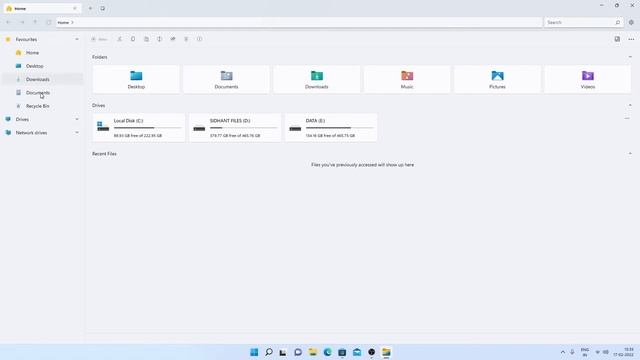Open the Downloads folder card
Screen dimensions: 640x360
point(317,80)
